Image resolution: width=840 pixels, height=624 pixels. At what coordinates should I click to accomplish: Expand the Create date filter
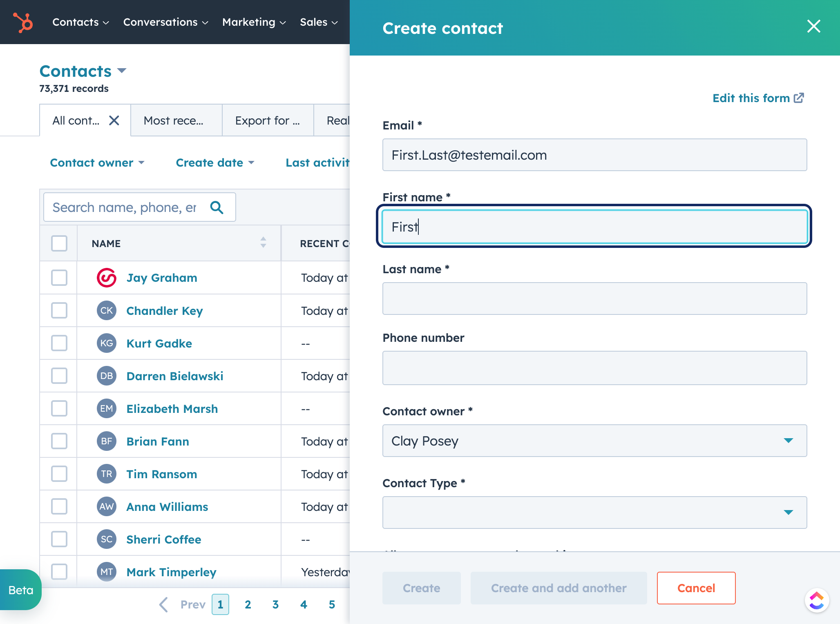(x=215, y=163)
